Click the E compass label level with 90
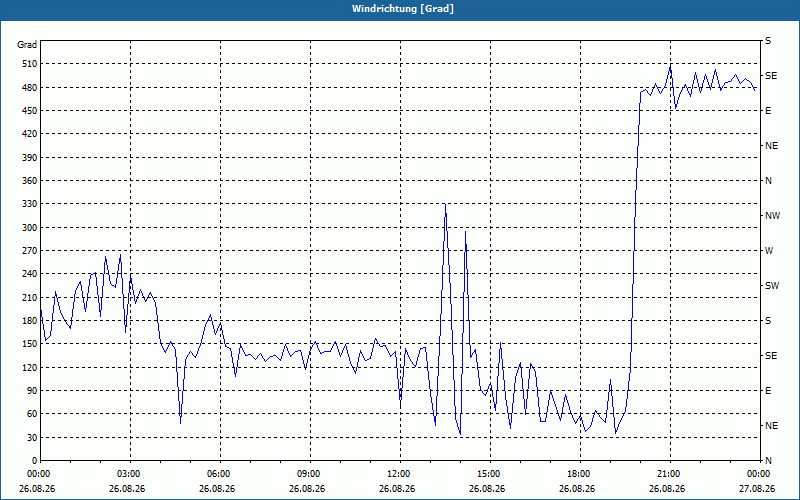This screenshot has height=500, width=800. [768, 391]
